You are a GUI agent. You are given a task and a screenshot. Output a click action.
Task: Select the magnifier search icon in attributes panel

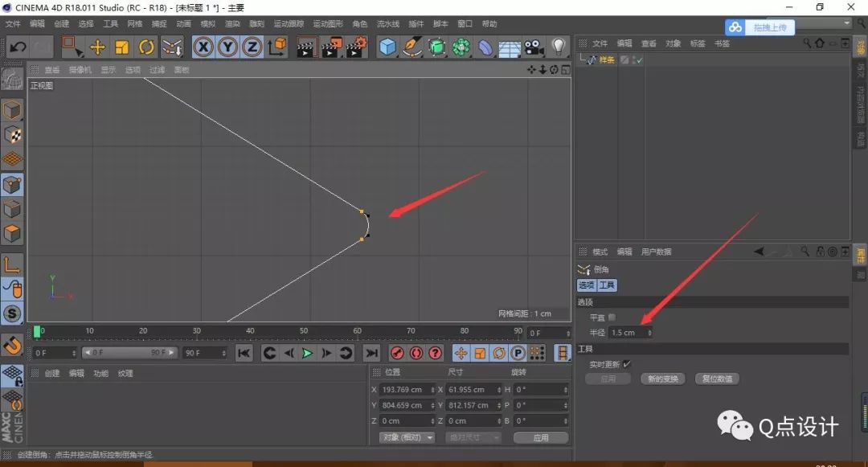click(x=805, y=252)
